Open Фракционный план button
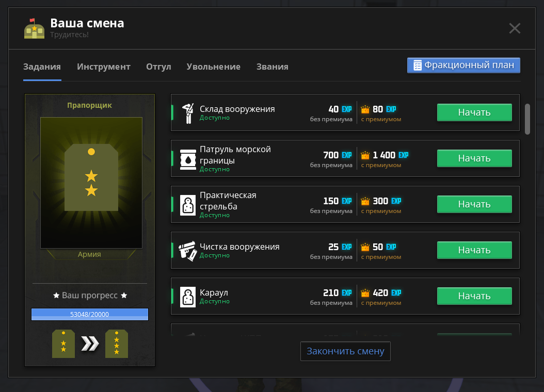544x392 pixels. (463, 65)
